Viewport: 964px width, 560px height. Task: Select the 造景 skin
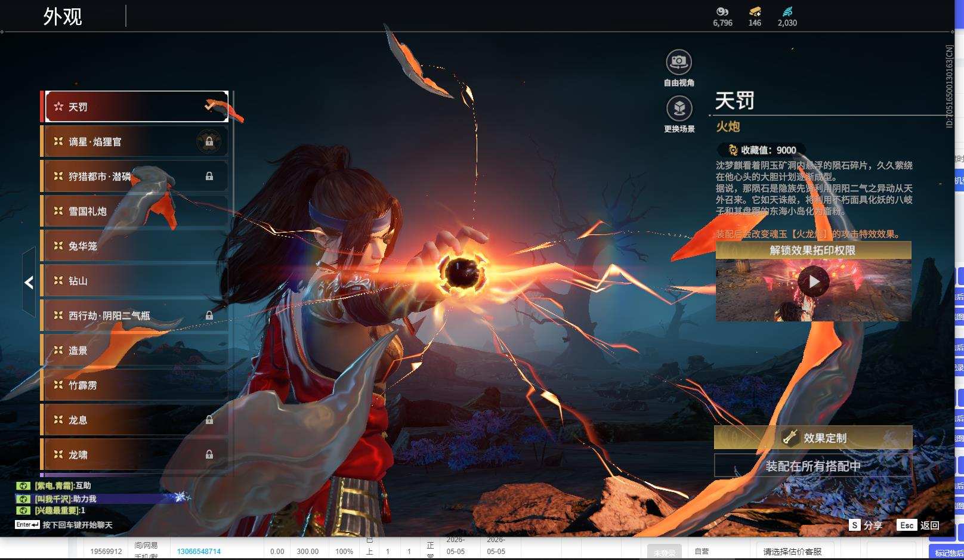[x=135, y=350]
